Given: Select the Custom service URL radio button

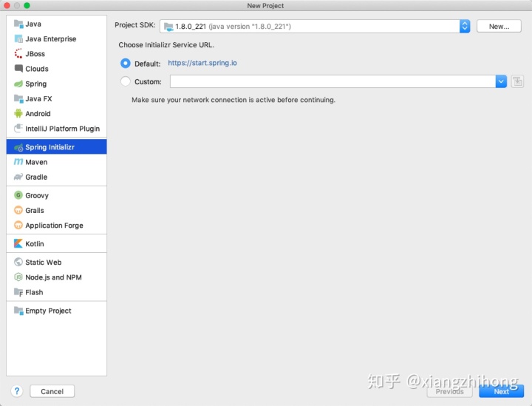Looking at the screenshot, I should click(125, 81).
